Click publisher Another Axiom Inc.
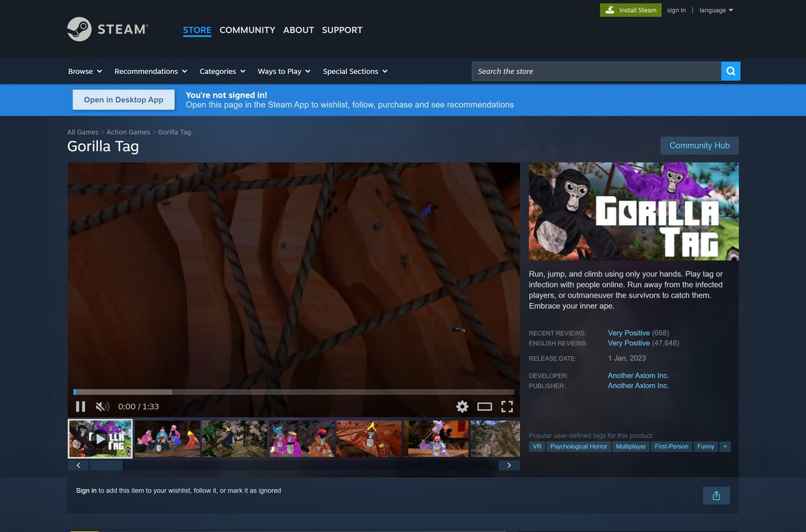The image size is (806, 532). [638, 386]
